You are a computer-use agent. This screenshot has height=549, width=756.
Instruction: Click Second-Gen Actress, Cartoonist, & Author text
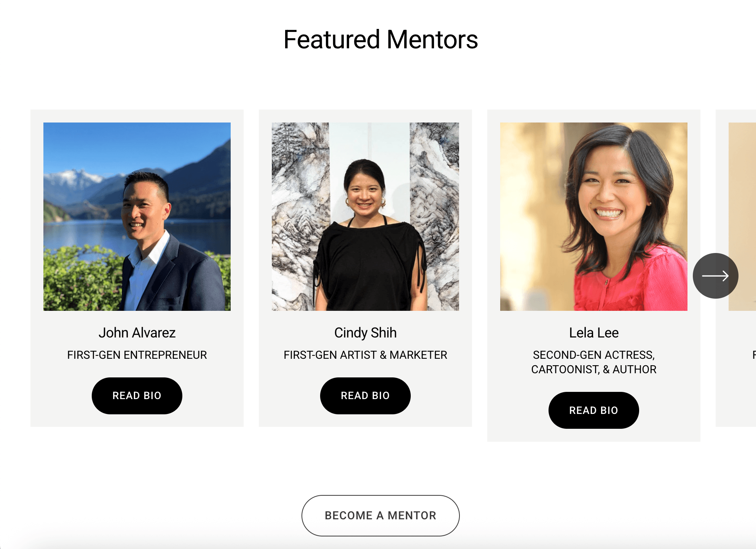pyautogui.click(x=594, y=362)
